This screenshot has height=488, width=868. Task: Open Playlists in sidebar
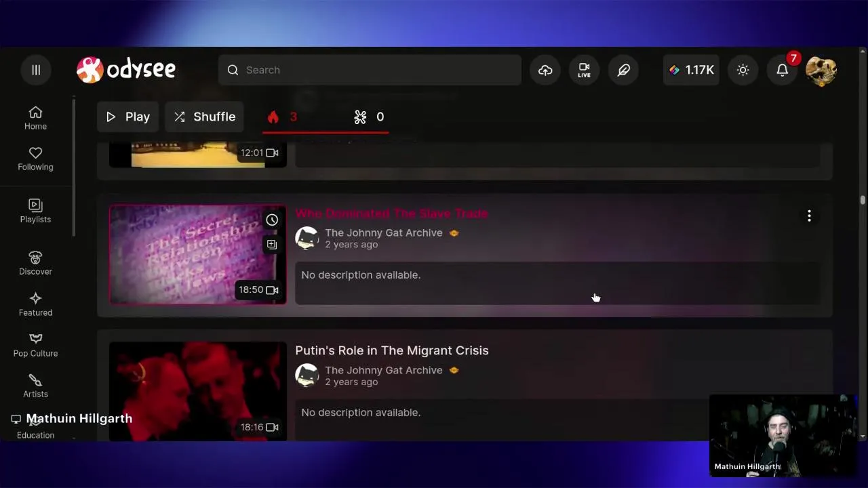35,211
